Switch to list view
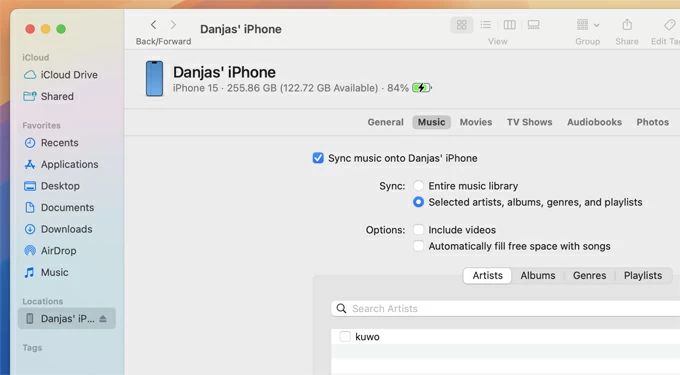Viewport: 680px width, 375px height. point(485,25)
